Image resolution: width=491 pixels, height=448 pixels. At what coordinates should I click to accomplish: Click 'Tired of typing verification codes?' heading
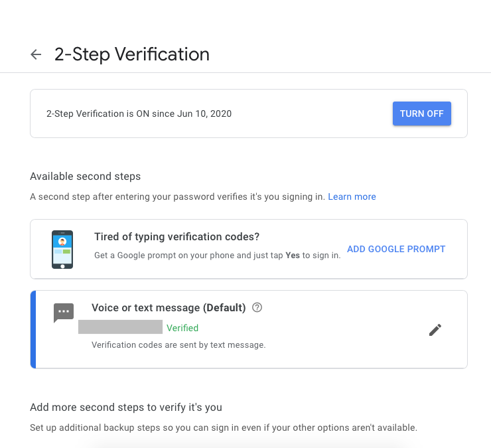pyautogui.click(x=177, y=237)
